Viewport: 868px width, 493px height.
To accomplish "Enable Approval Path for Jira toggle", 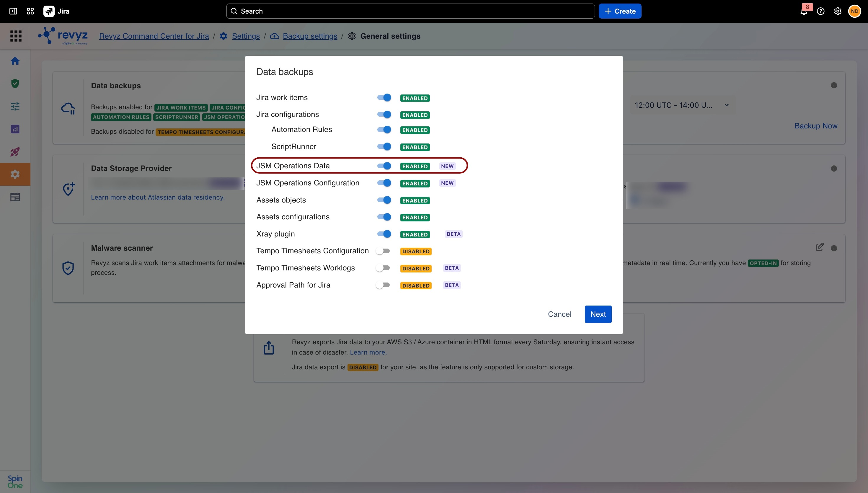I will point(383,285).
